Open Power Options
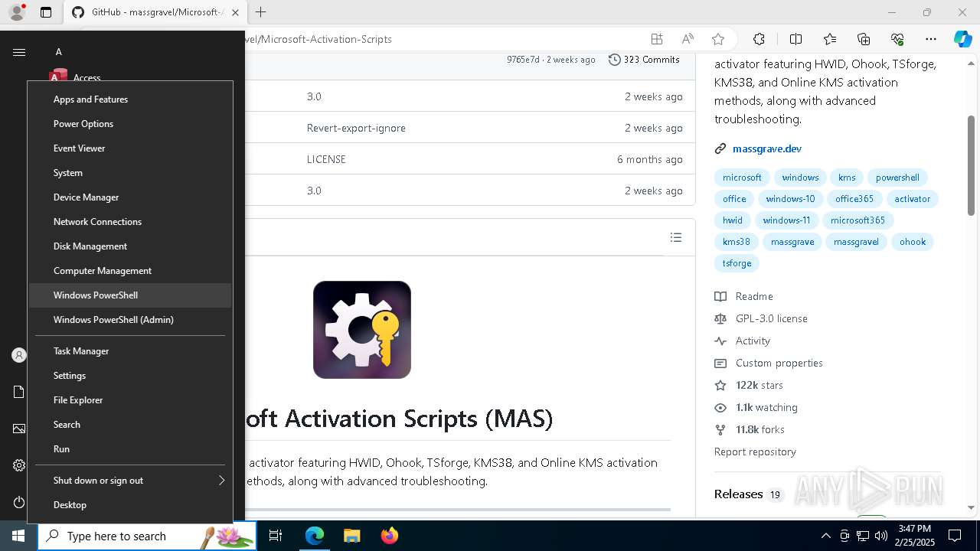This screenshot has height=551, width=980. [x=130, y=124]
